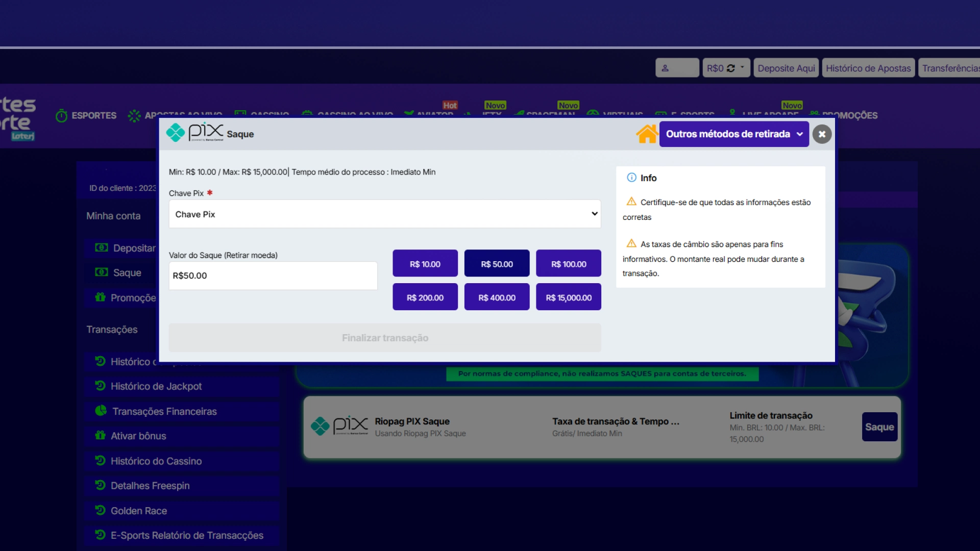
Task: Click the Pix logo in dialog header
Action: (195, 133)
